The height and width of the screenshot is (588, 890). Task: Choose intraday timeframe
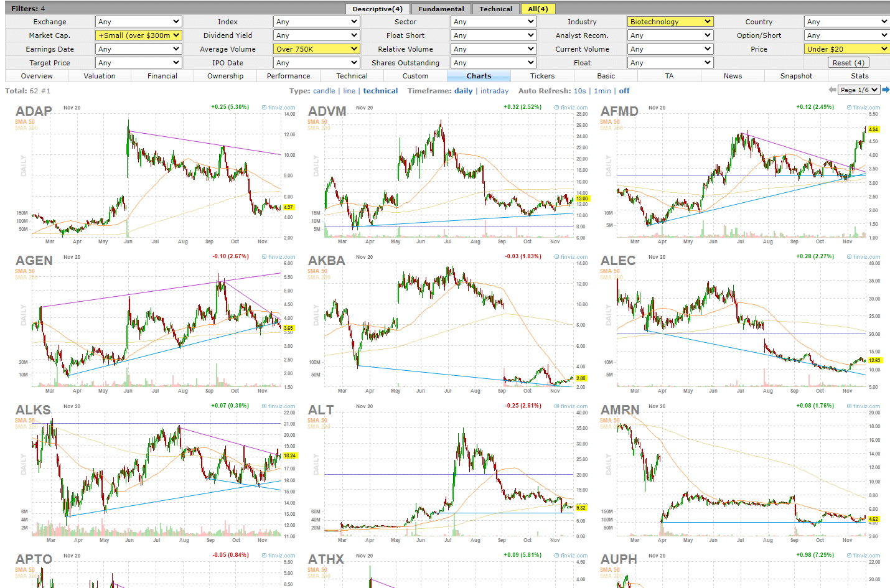[x=494, y=91]
